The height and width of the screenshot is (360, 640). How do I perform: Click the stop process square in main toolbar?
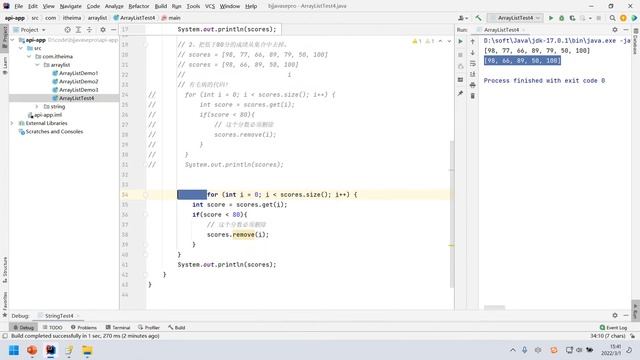click(x=599, y=18)
